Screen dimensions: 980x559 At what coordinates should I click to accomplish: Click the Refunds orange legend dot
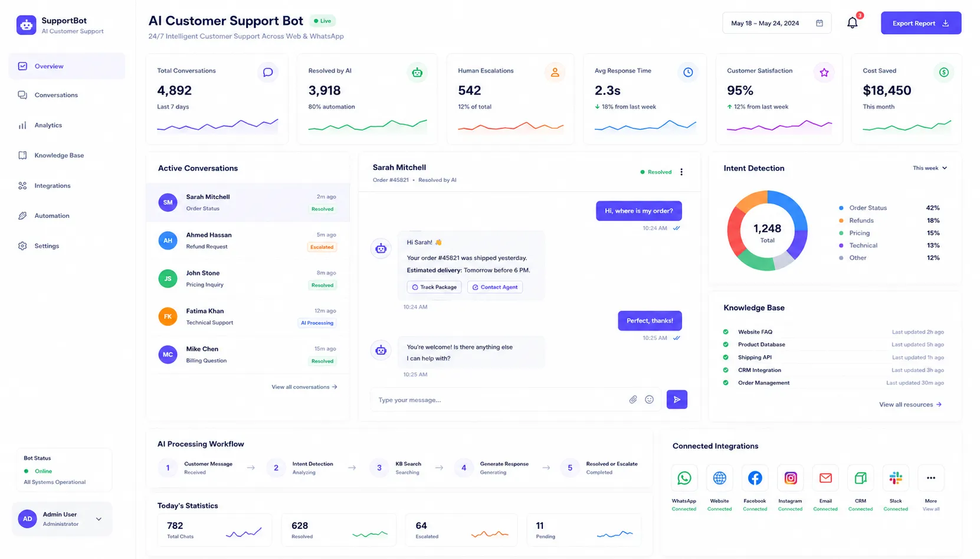point(841,220)
